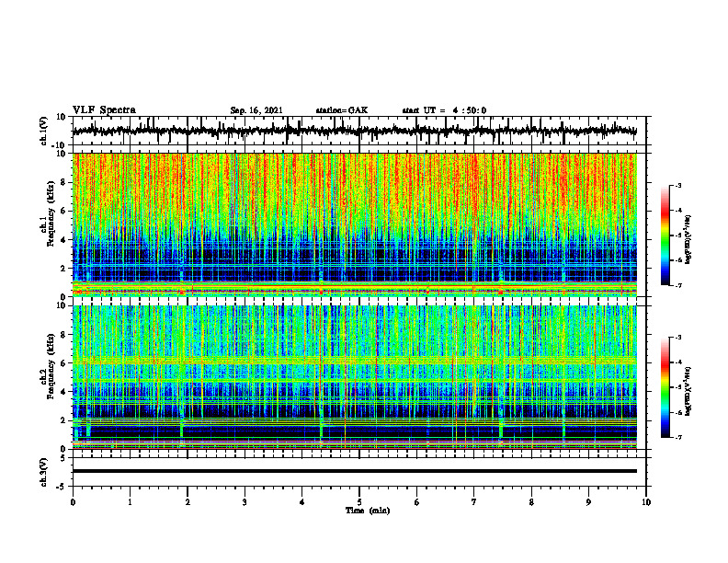
Task: Click time-axis tick label "1"
Action: 130,502
